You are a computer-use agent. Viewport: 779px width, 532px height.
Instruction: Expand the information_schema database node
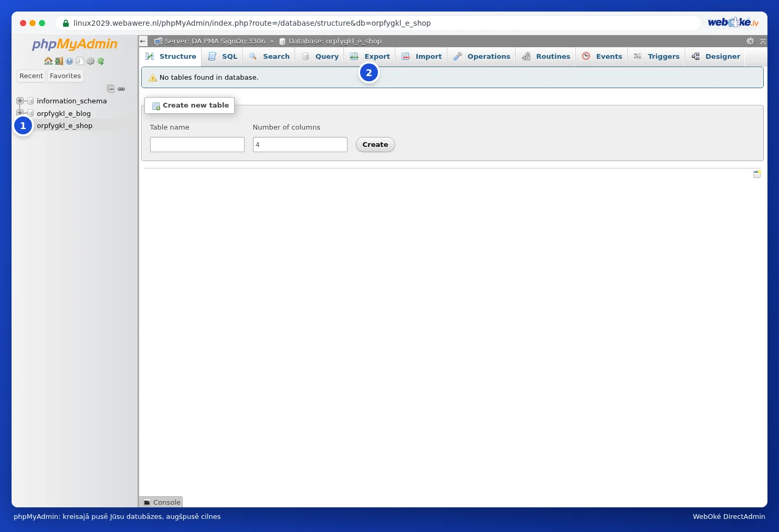tap(20, 101)
